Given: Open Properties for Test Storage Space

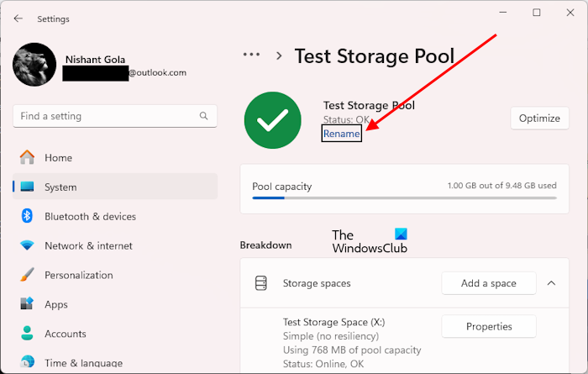Looking at the screenshot, I should (x=488, y=327).
